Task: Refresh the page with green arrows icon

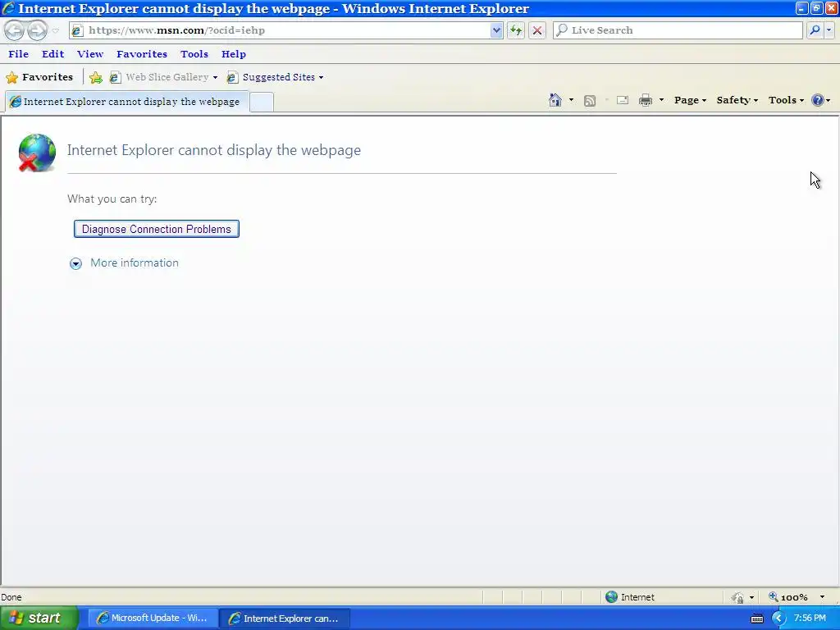Action: 516,30
